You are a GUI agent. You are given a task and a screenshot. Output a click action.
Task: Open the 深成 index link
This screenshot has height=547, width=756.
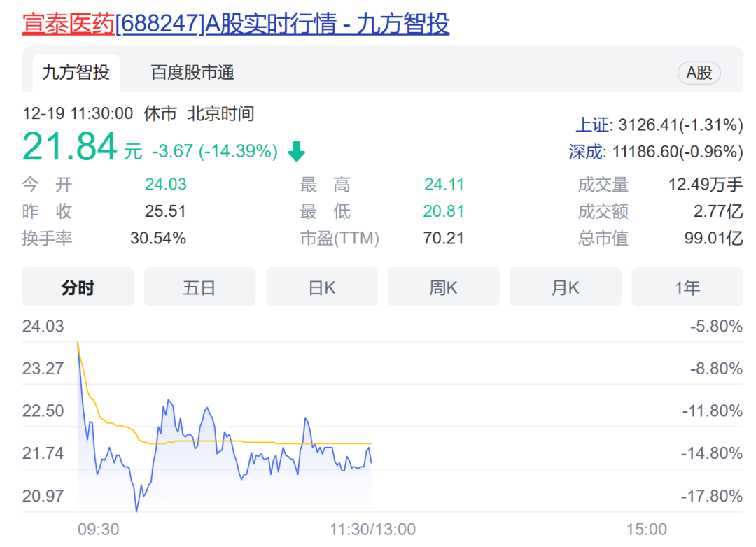click(587, 152)
